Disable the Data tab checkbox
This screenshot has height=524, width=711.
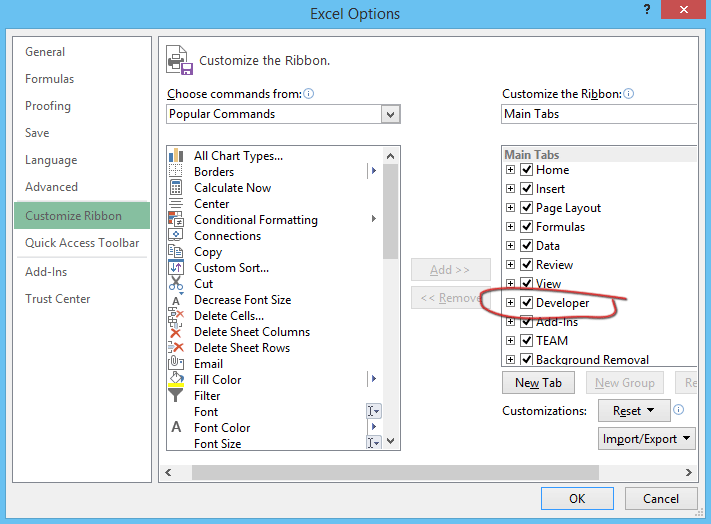tap(526, 245)
